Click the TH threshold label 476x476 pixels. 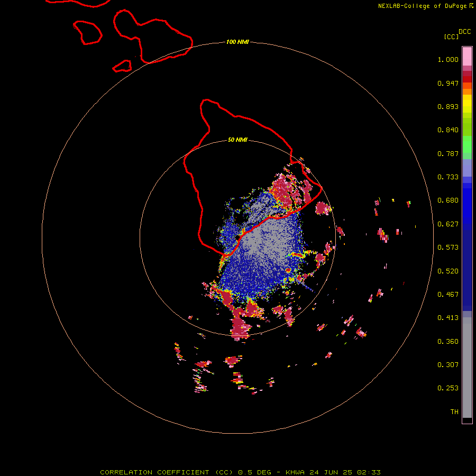pos(454,412)
